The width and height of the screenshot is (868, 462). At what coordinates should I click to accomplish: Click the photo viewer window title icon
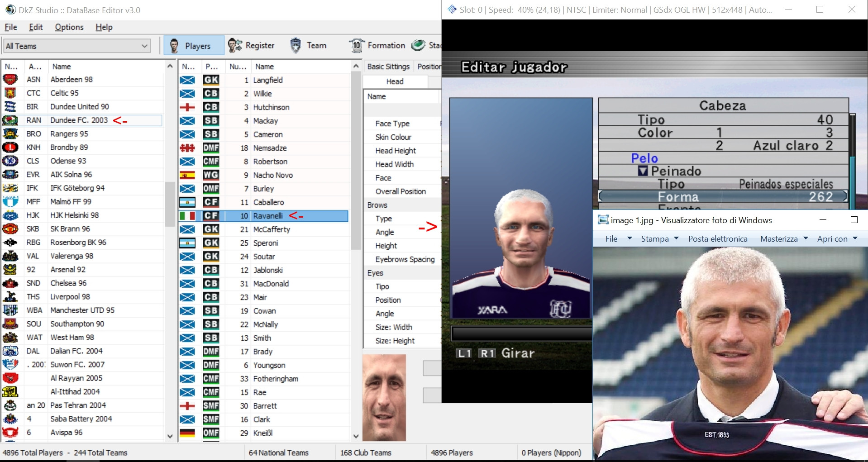coord(603,220)
